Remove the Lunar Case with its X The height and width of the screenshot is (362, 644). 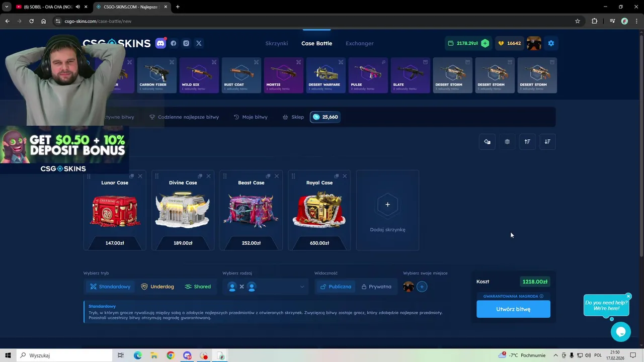coord(140,176)
